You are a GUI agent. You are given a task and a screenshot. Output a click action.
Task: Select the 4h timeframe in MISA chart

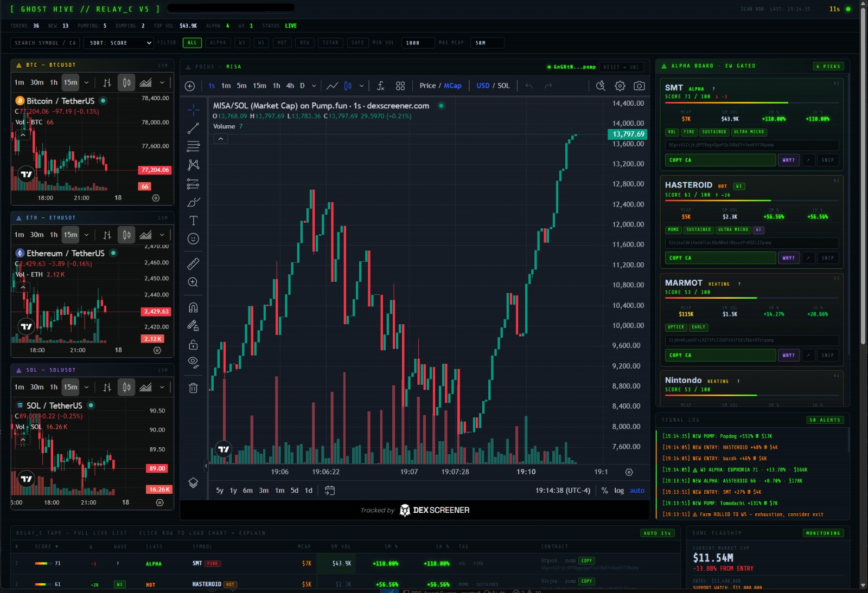coord(290,86)
